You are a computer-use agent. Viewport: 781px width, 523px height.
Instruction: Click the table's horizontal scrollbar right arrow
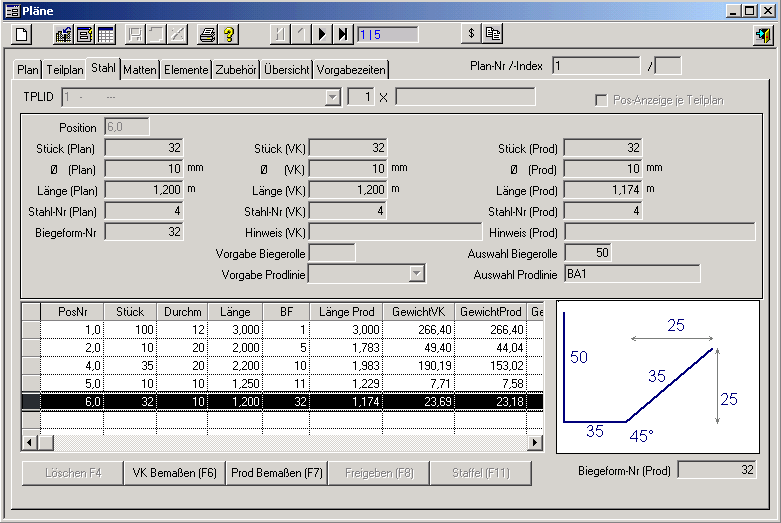pyautogui.click(x=535, y=442)
